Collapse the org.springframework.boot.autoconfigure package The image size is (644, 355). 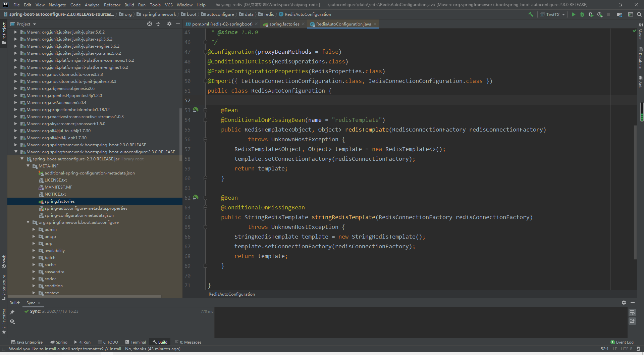(x=28, y=222)
